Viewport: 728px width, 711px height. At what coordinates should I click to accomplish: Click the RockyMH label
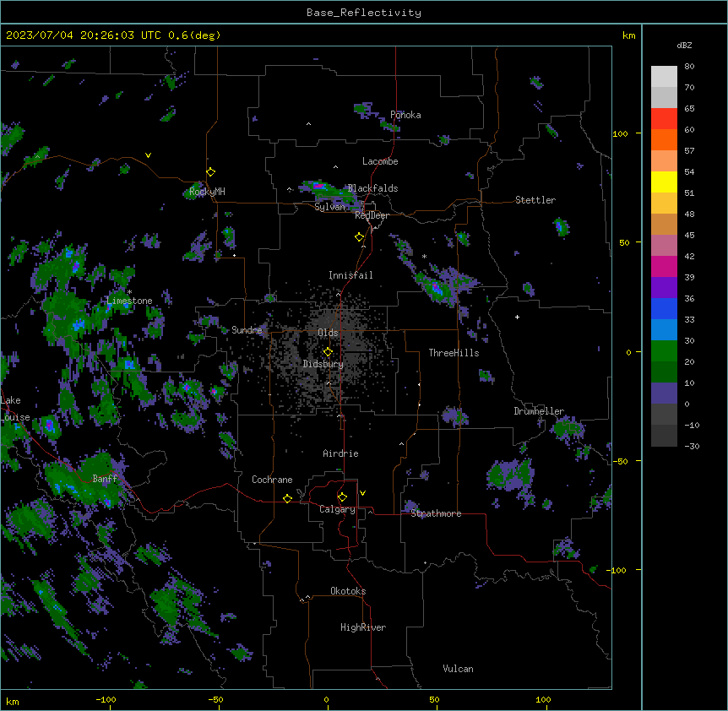click(x=207, y=192)
